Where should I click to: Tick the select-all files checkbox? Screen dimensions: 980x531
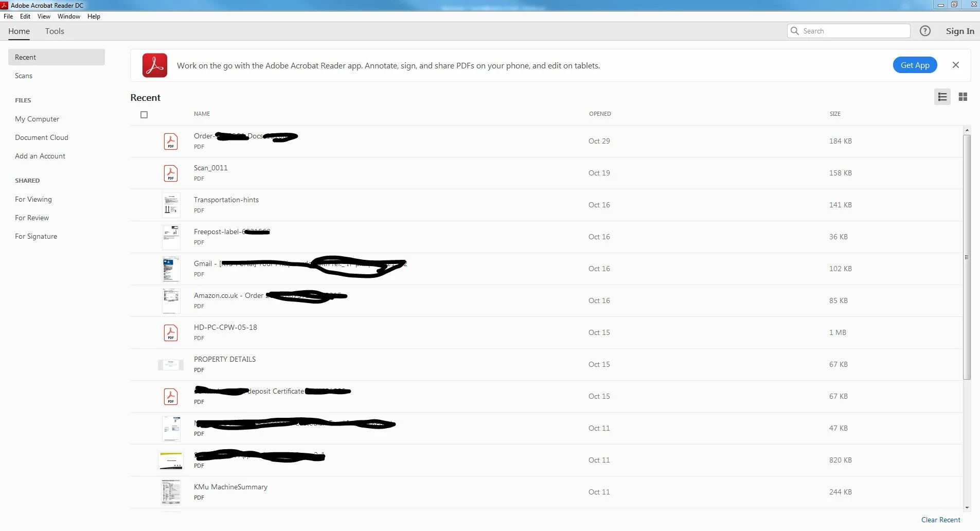click(x=144, y=115)
